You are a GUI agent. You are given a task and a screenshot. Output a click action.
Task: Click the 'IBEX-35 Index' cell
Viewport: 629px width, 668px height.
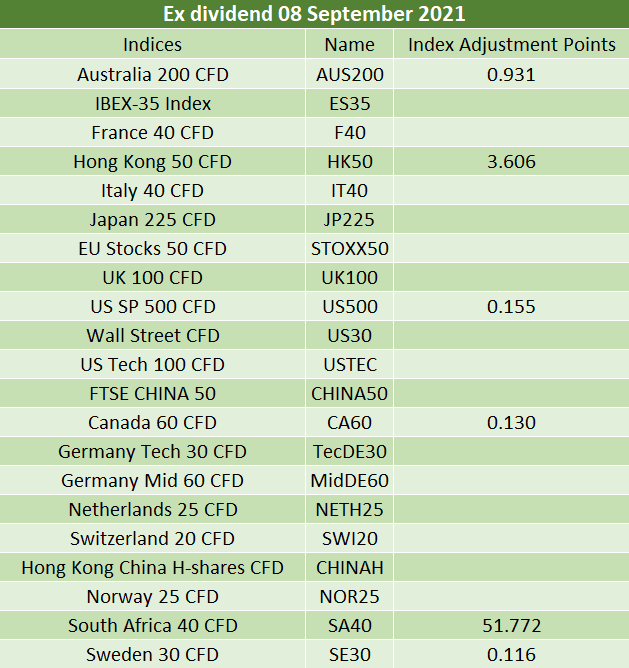(x=152, y=103)
